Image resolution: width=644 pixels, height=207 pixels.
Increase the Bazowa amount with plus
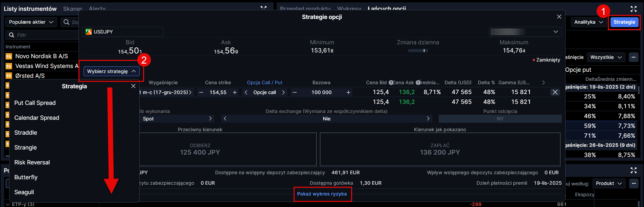tap(348, 92)
